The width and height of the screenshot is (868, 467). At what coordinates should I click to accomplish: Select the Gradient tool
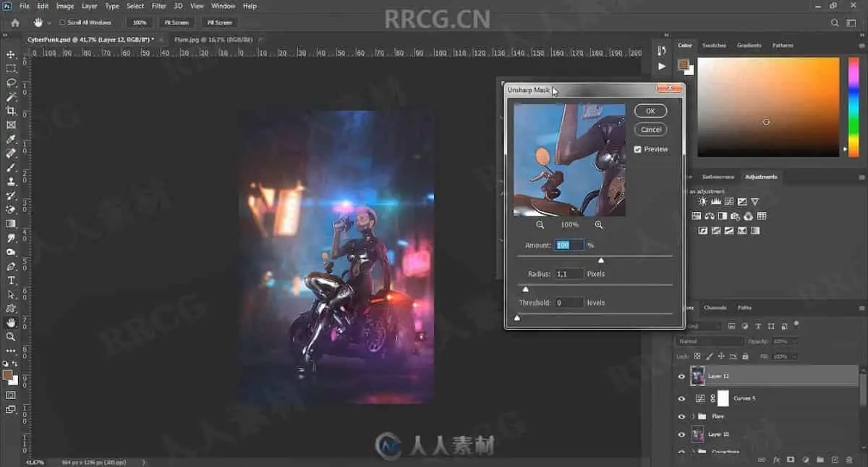(x=11, y=224)
